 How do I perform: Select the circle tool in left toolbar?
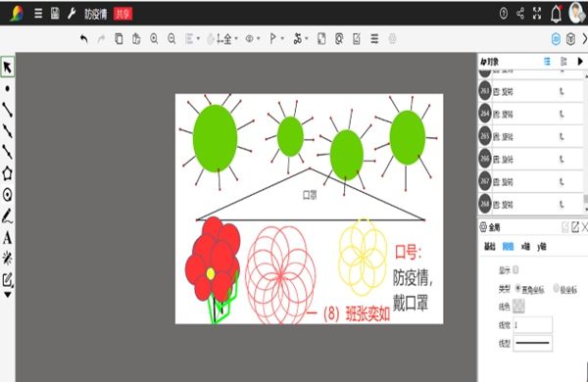[7, 195]
